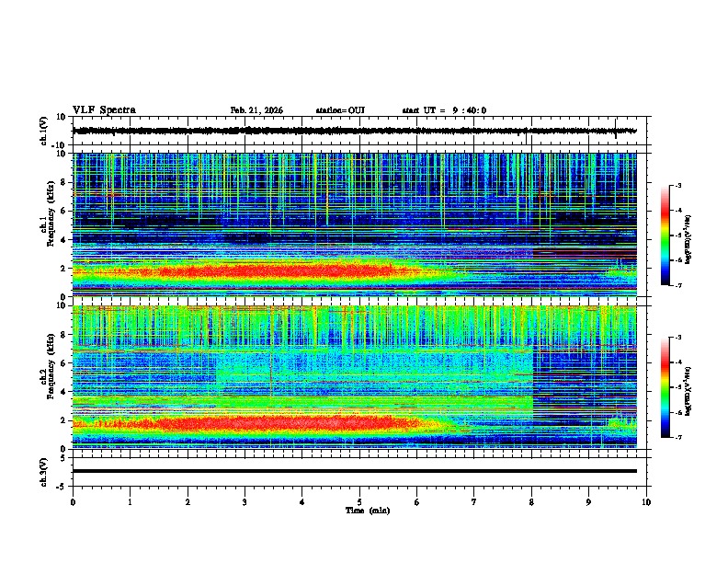
Task: Click the "-3" label on ch.1 color scale
Action: (677, 186)
